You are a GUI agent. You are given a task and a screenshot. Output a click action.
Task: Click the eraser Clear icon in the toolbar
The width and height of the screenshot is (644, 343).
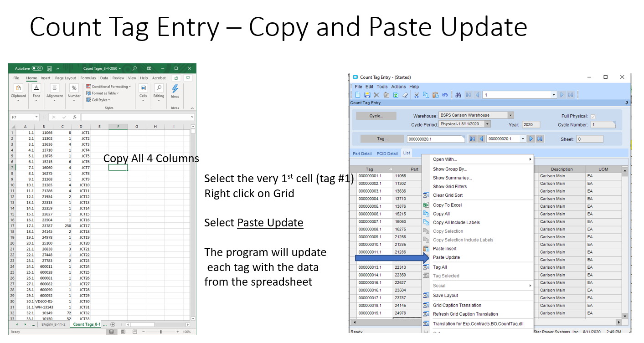405,95
